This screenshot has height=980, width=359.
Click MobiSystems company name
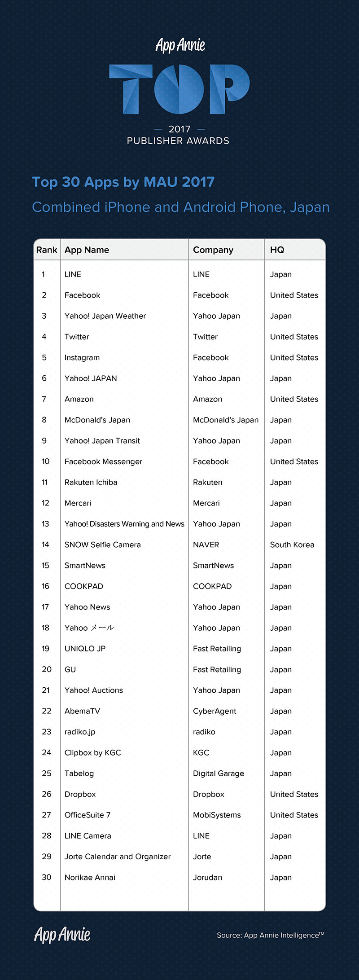pyautogui.click(x=217, y=815)
